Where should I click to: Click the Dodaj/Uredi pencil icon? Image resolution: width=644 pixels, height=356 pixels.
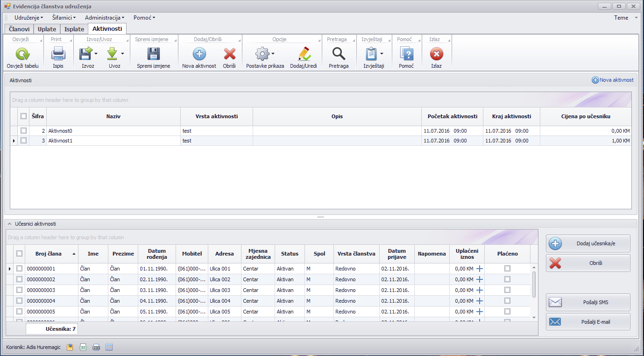point(304,54)
